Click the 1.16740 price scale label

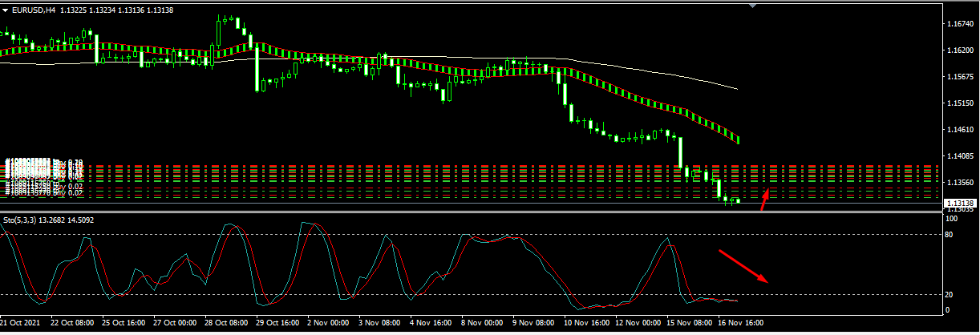pos(960,25)
